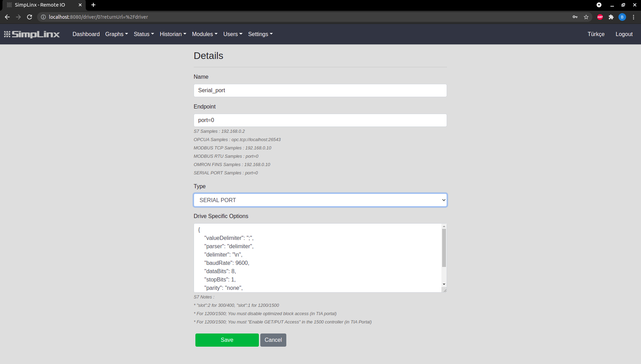Click the 'Drive Specific Options' label
This screenshot has height=364, width=641.
coord(221,216)
